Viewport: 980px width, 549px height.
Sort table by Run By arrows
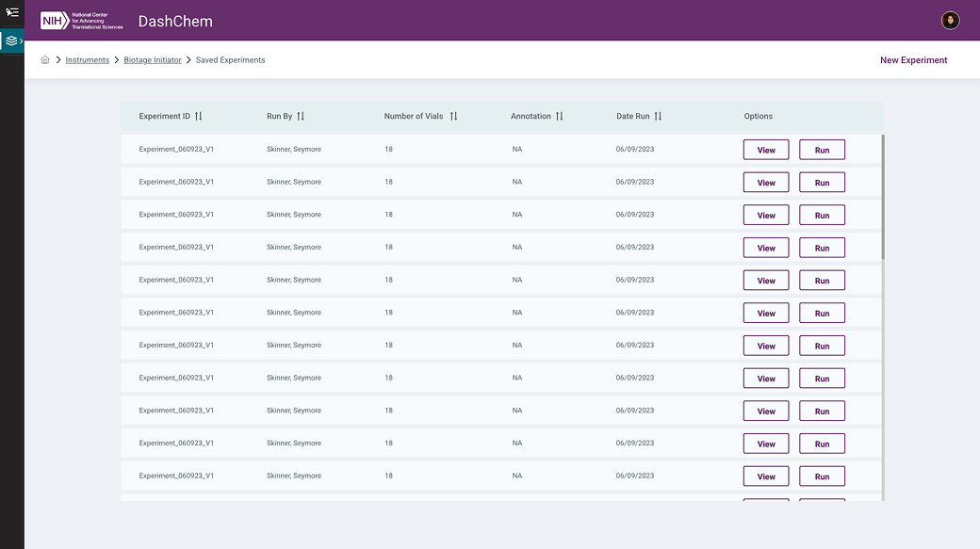[x=301, y=117]
